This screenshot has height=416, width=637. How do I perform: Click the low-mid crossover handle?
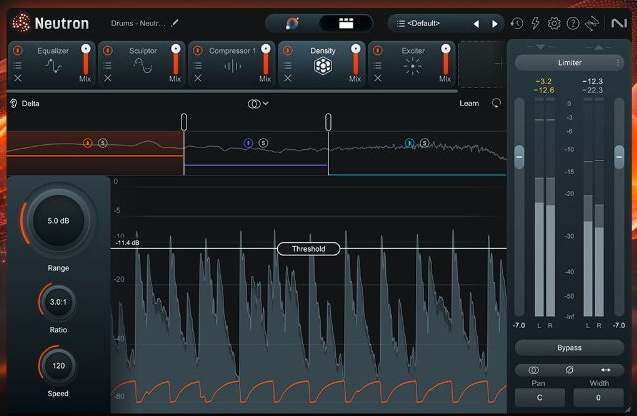click(x=184, y=122)
